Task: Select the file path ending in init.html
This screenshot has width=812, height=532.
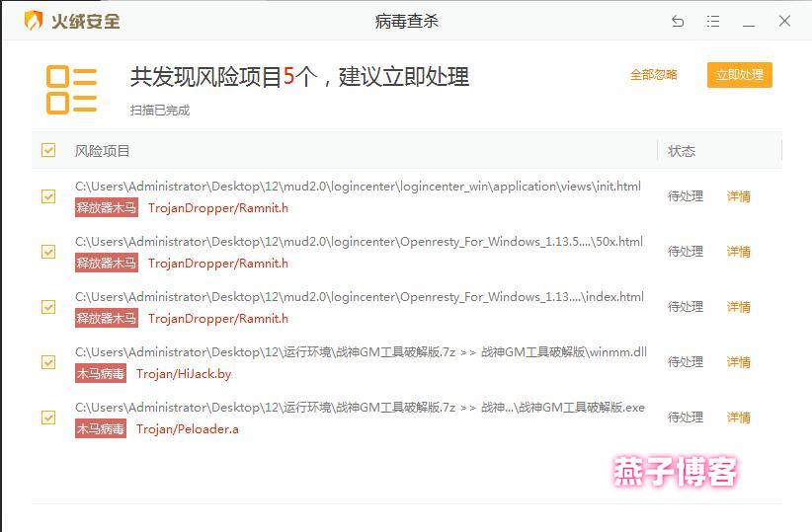Action: click(358, 187)
